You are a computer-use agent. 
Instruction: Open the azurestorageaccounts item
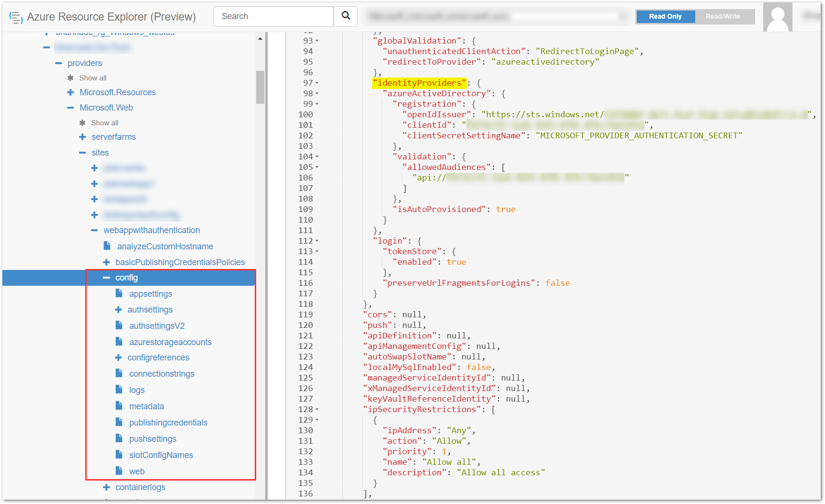click(170, 342)
